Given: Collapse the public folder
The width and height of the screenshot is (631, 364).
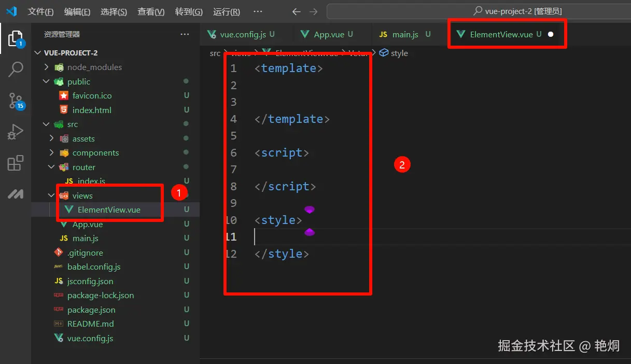Looking at the screenshot, I should pos(78,81).
